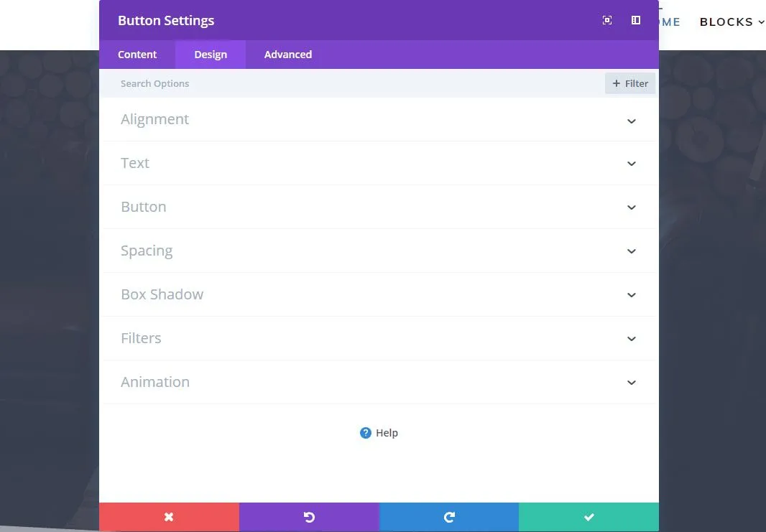The height and width of the screenshot is (532, 766).
Task: Click the snap modal to sidebar icon
Action: pyautogui.click(x=636, y=21)
